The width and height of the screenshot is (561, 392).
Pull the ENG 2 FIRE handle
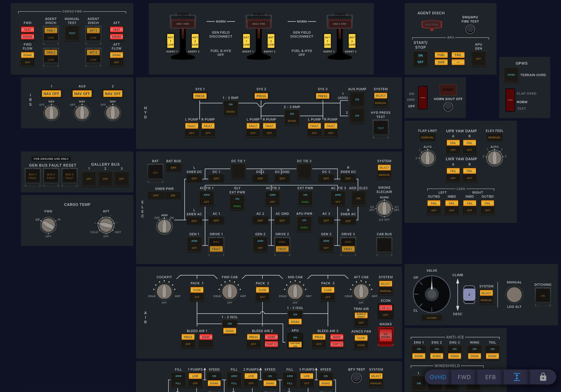click(259, 24)
